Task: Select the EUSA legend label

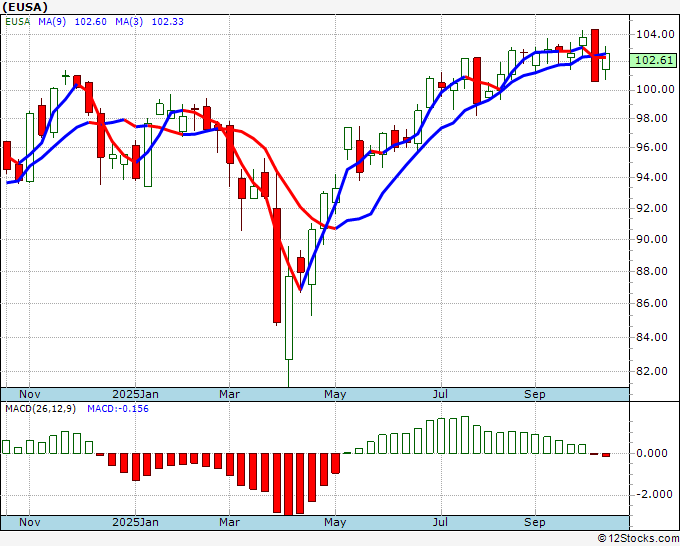Action: click(18, 22)
